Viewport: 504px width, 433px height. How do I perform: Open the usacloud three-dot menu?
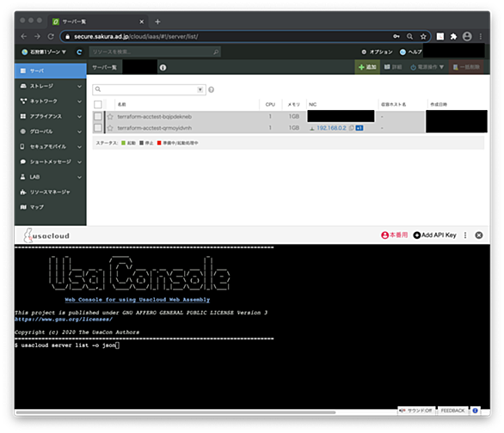coord(465,235)
